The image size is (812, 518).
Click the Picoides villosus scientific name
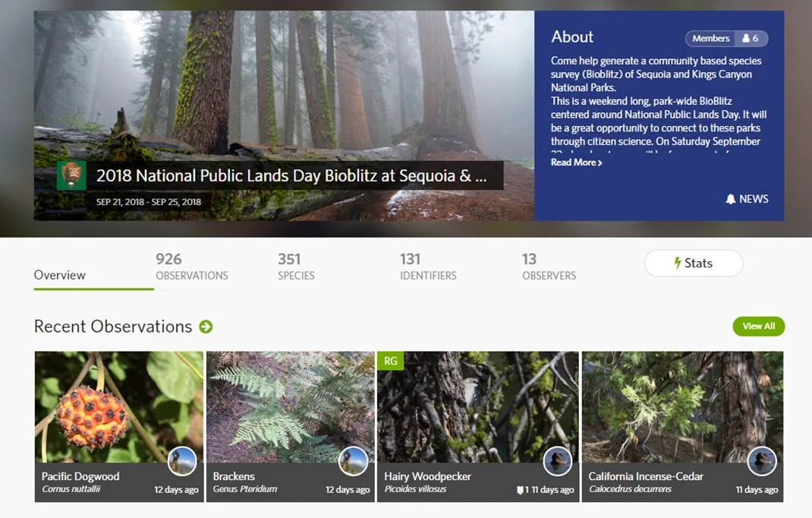coord(415,489)
